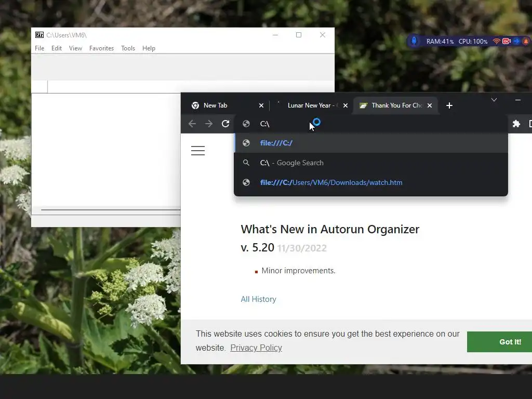Close the Thank You For Choosing tab

(x=430, y=105)
